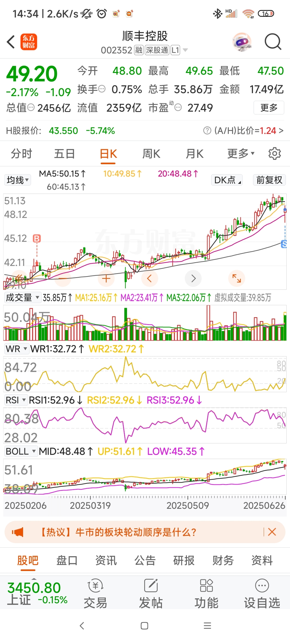
Task: Open the 公告 tab
Action: pos(145,560)
